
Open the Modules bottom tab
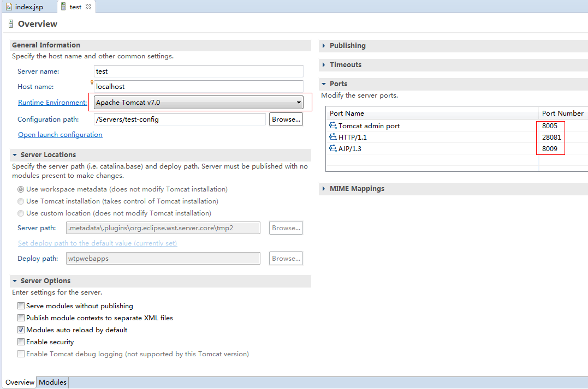pyautogui.click(x=52, y=382)
